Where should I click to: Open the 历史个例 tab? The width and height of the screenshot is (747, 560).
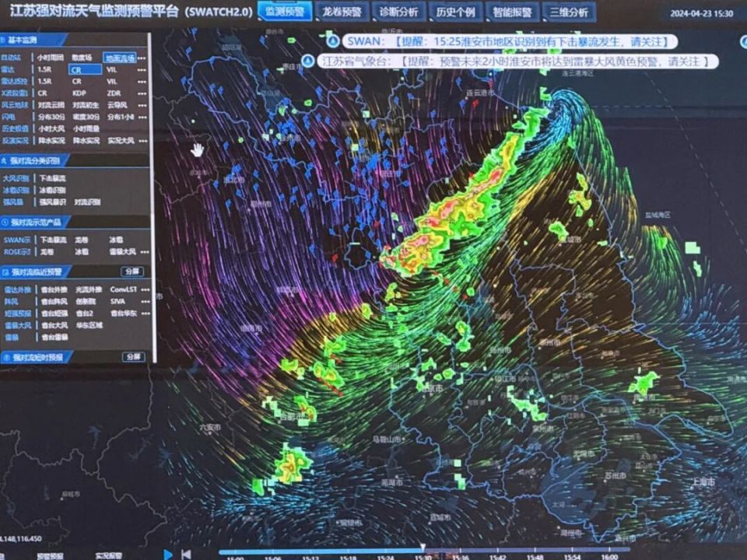[455, 12]
